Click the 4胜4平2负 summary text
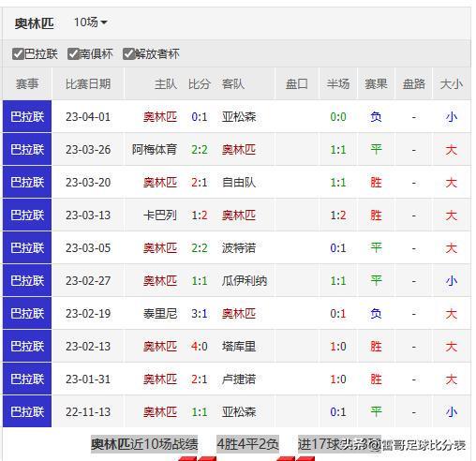The height and width of the screenshot is (461, 476). coord(247,444)
